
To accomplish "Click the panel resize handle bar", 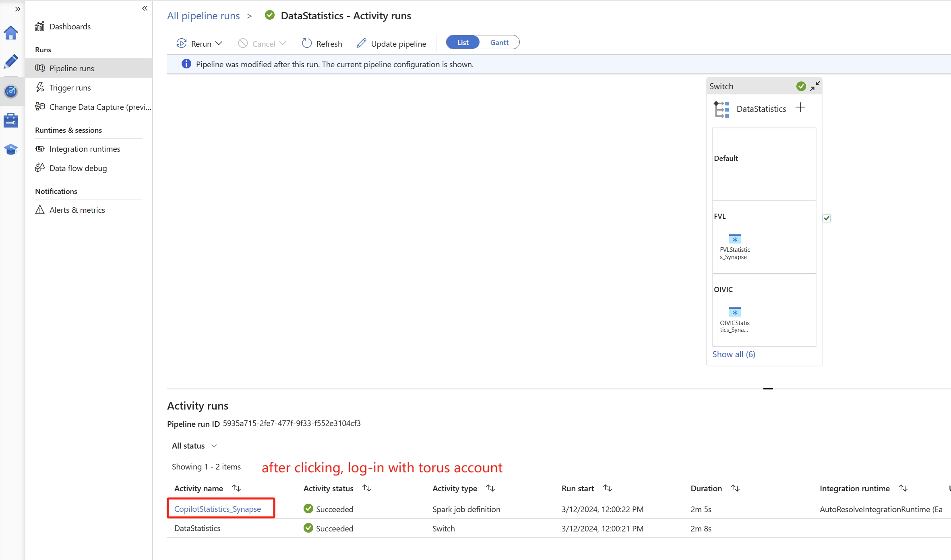I will coord(768,389).
